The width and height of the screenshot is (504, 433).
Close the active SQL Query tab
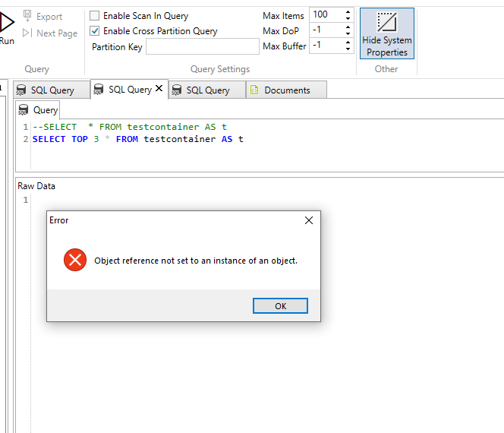(x=159, y=88)
